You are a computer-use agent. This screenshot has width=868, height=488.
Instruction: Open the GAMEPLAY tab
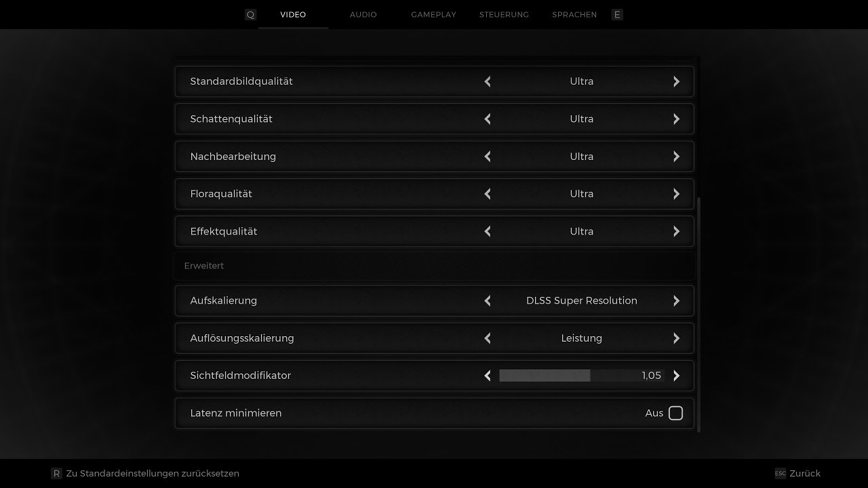(433, 14)
